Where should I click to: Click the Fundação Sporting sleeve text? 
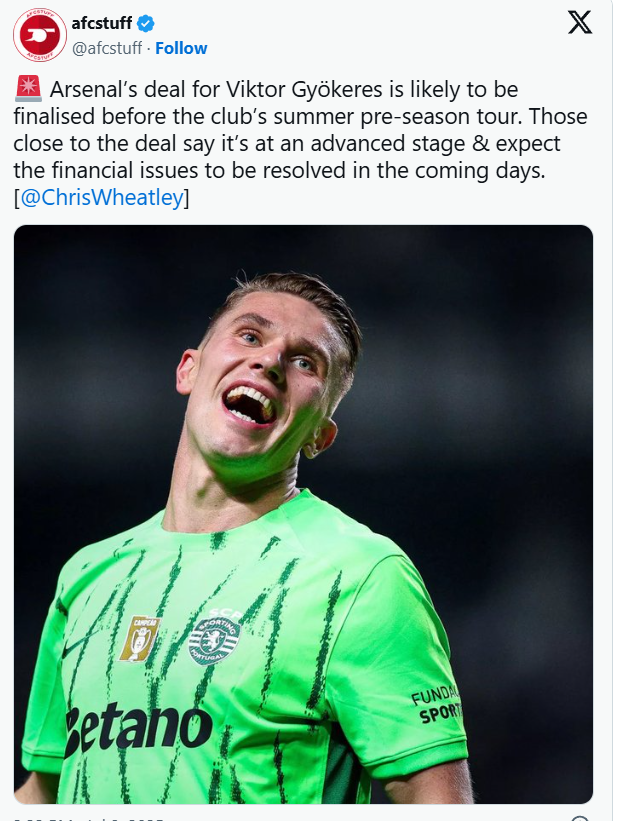(436, 706)
